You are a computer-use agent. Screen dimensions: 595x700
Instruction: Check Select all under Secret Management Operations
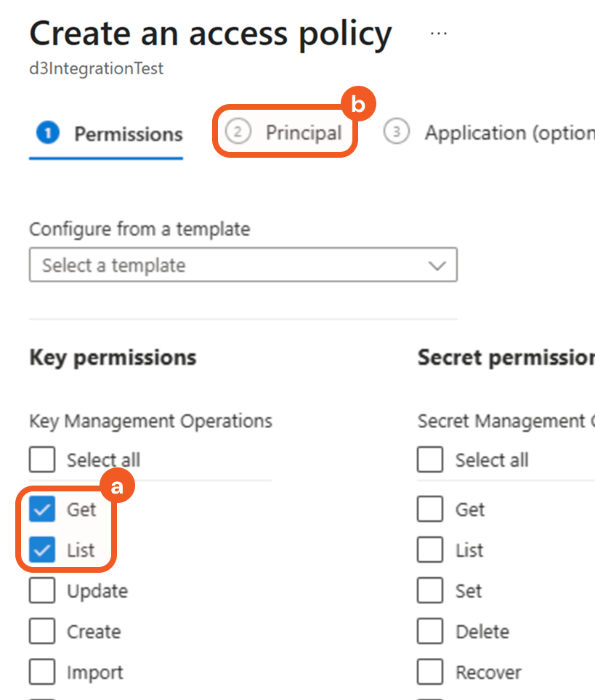click(430, 460)
